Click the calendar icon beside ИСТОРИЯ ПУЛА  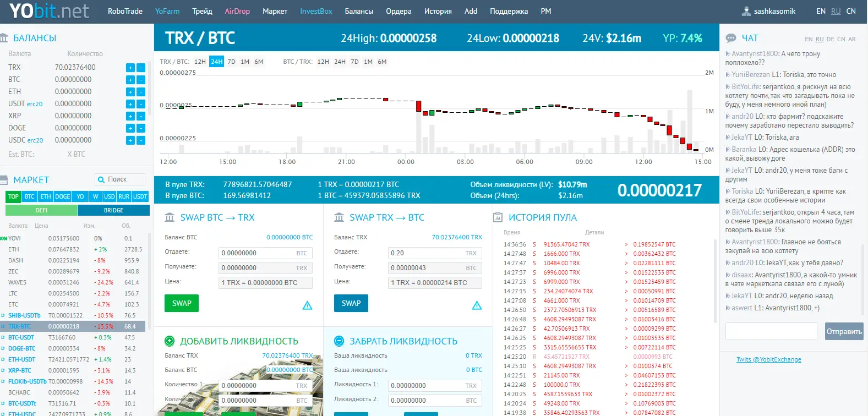498,217
